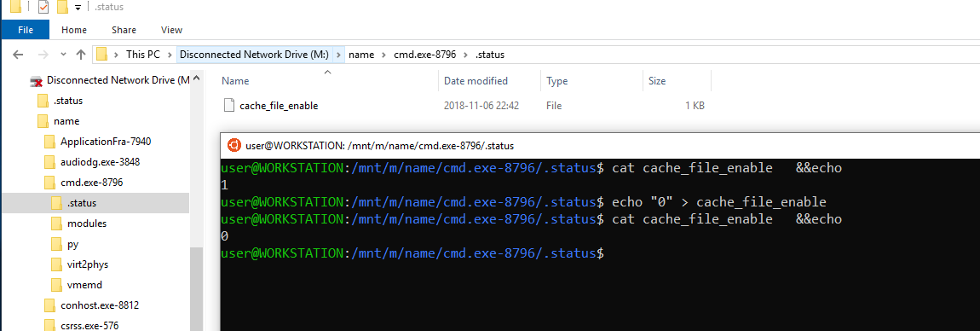Viewport: 980px width, 331px height.
Task: Switch to the Home ribbon tab
Action: click(74, 29)
